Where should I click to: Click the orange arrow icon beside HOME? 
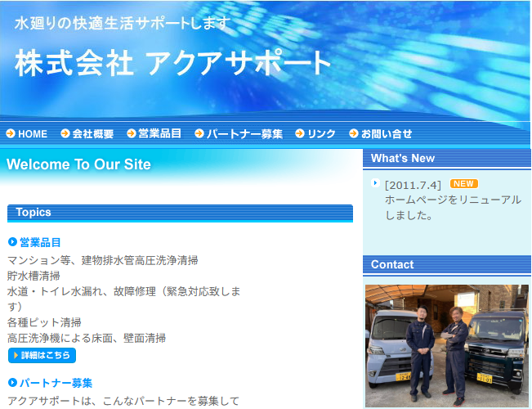[11, 133]
